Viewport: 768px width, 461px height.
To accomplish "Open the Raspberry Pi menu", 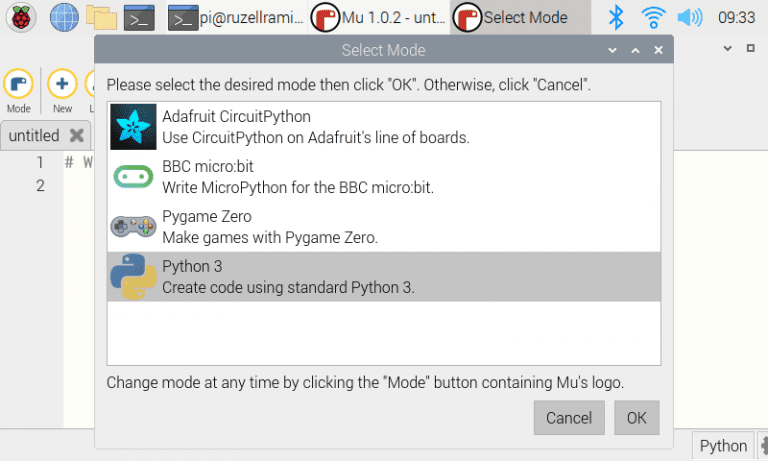I will click(x=23, y=17).
